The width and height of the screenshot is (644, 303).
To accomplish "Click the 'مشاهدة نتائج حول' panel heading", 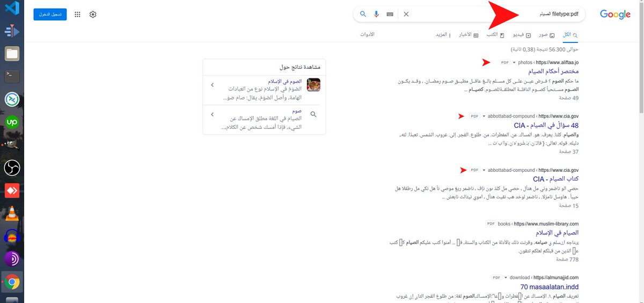I will [x=300, y=67].
